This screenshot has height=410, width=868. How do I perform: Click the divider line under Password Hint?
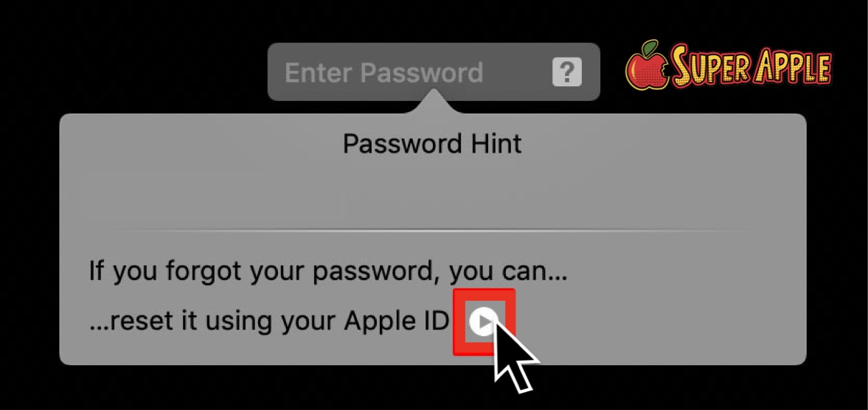coord(432,229)
